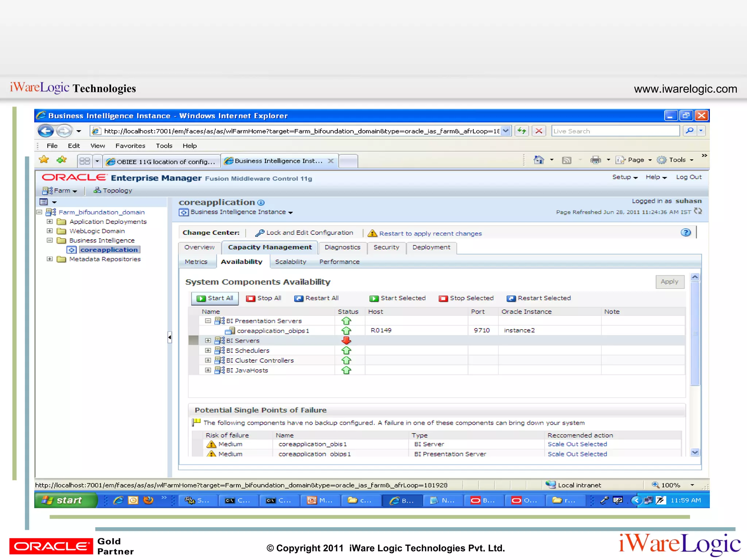The image size is (747, 560).
Task: Click the Stop All red icon
Action: click(251, 299)
